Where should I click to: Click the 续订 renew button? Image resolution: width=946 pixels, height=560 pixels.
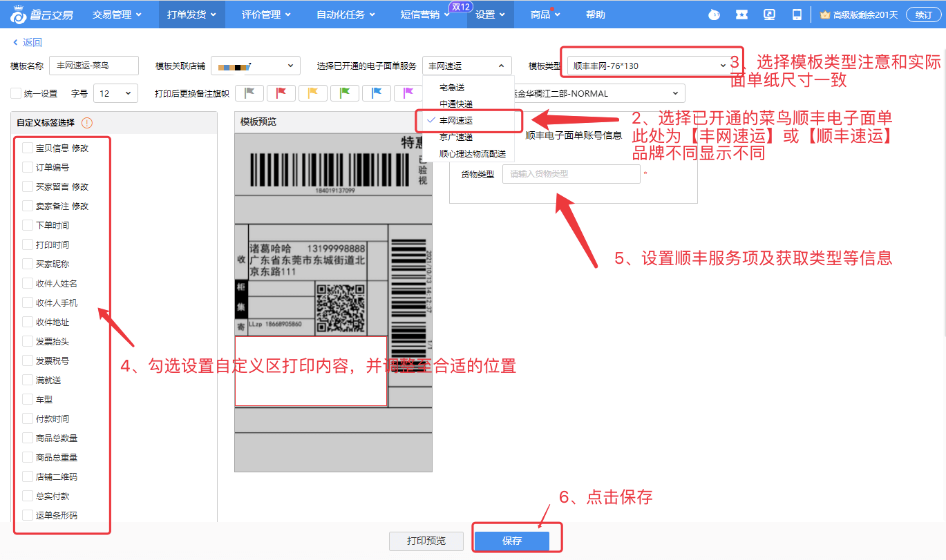point(924,15)
